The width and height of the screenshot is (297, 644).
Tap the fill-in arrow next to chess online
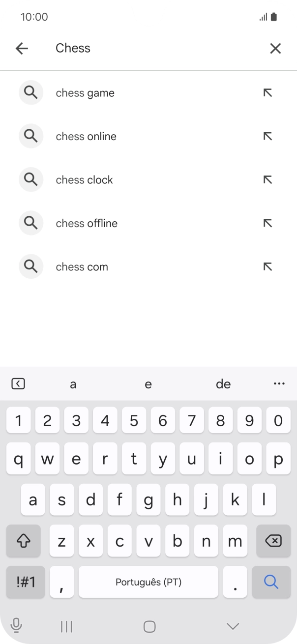267,136
